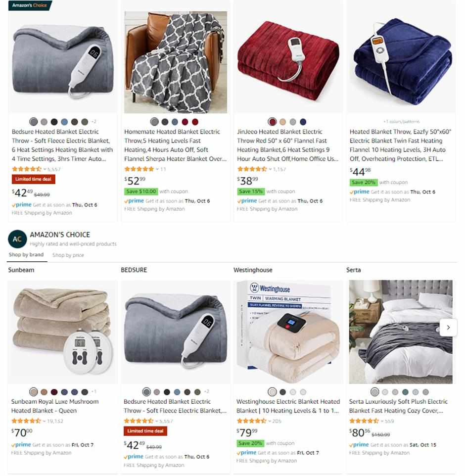This screenshot has width=465, height=476.
Task: Open the Heated Blanket Throw Eazfy listing title
Action: pos(400,145)
